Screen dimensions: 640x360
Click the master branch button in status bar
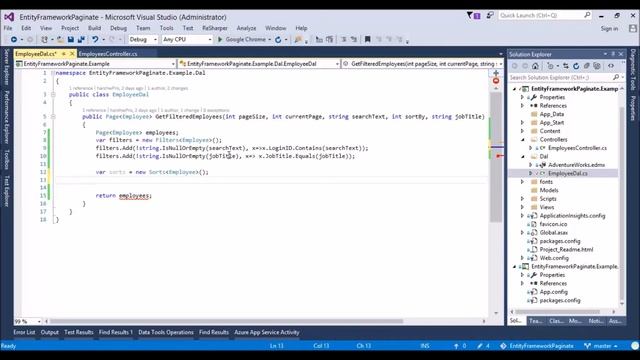tap(600, 346)
